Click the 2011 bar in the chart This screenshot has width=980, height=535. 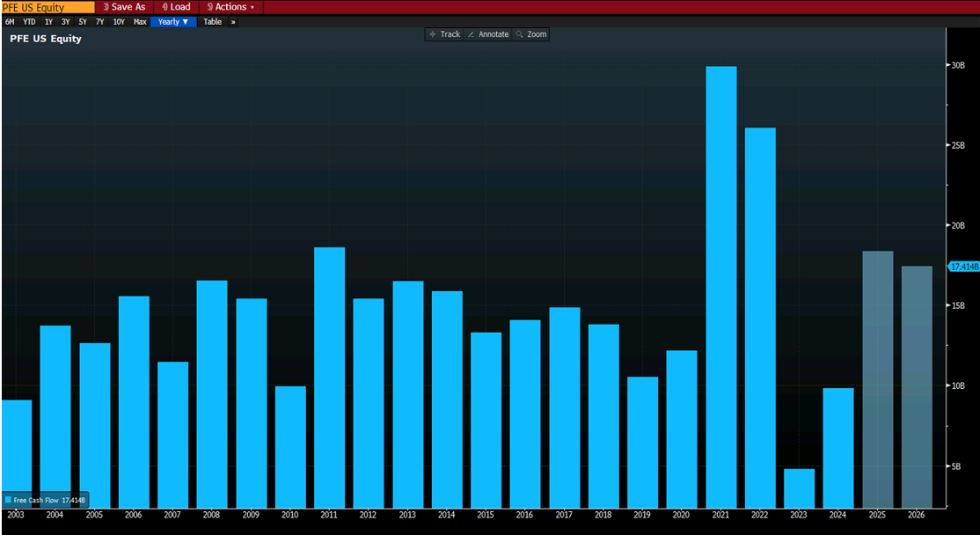pyautogui.click(x=329, y=377)
